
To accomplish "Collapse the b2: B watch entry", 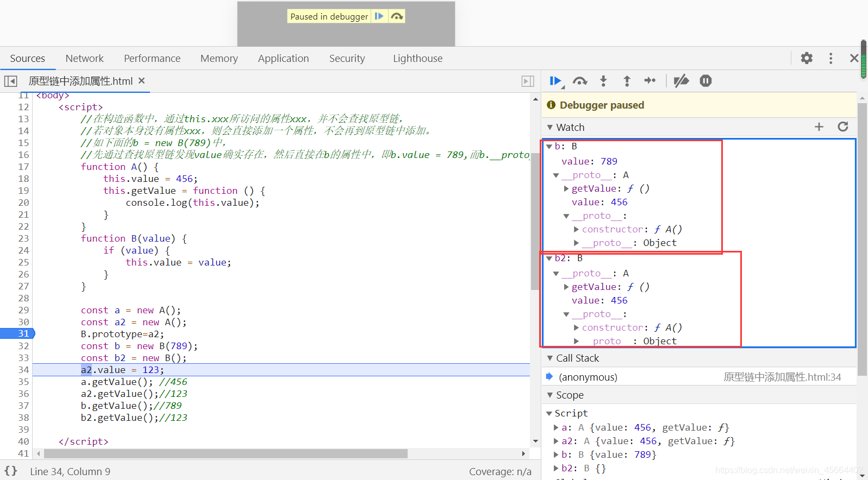I will (549, 258).
